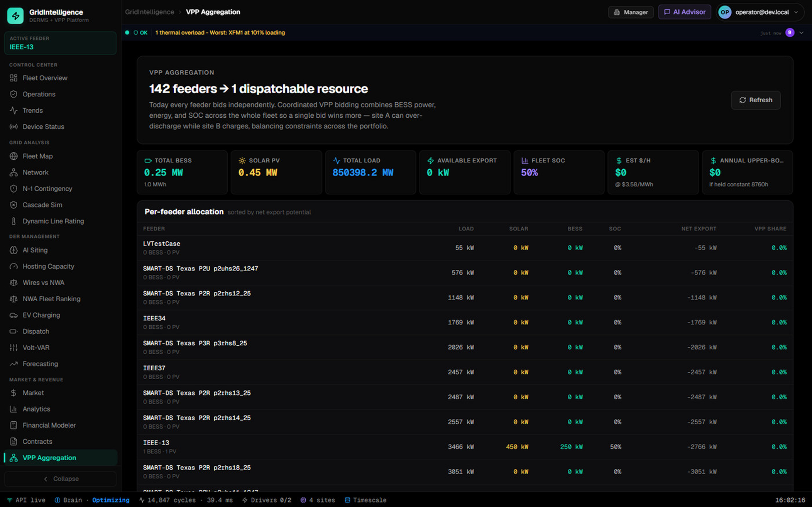This screenshot has height=507, width=812.
Task: Click the Dispatch battery icon
Action: coord(14,331)
